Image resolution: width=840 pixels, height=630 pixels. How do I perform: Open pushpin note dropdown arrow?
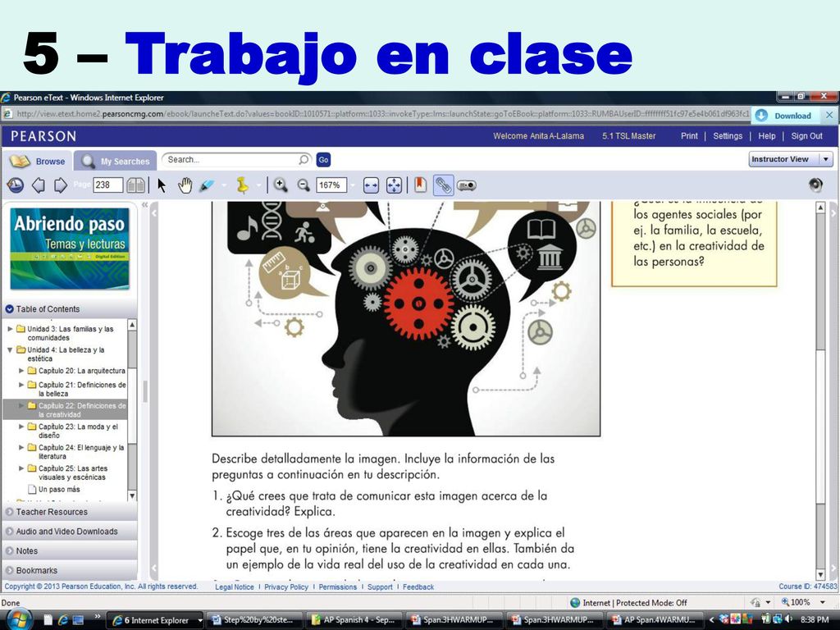258,185
